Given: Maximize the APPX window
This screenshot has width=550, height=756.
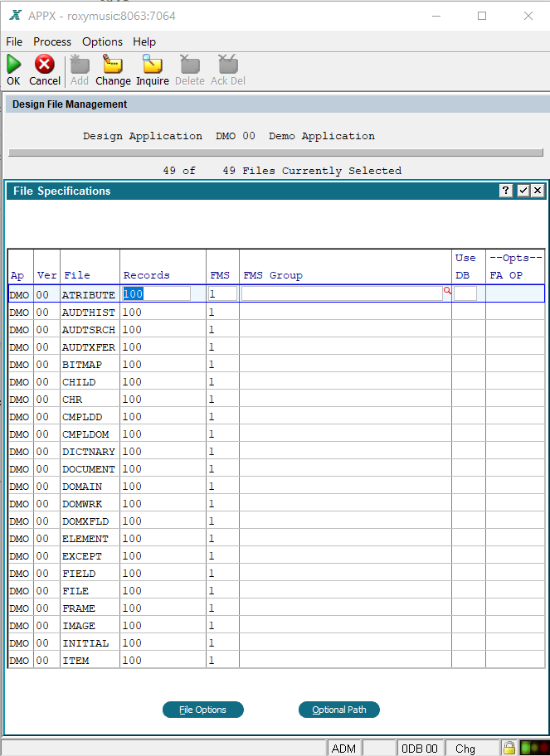Looking at the screenshot, I should [x=481, y=16].
